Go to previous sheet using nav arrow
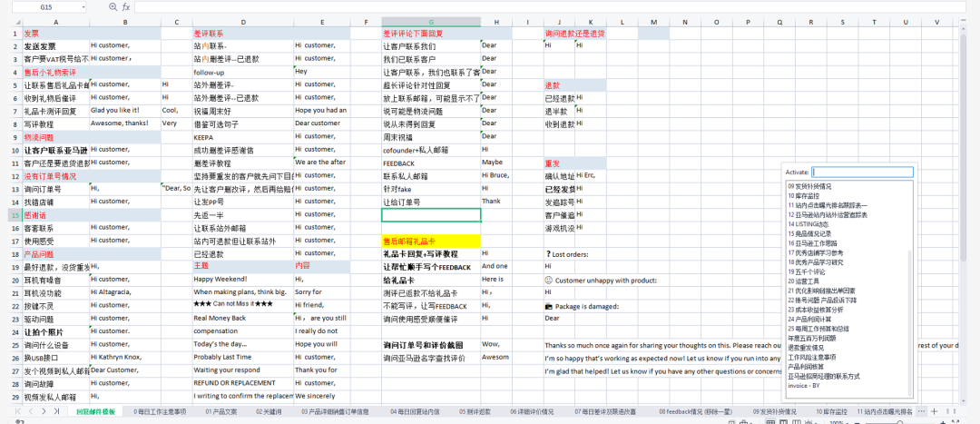This screenshot has width=980, height=424. 31,411
